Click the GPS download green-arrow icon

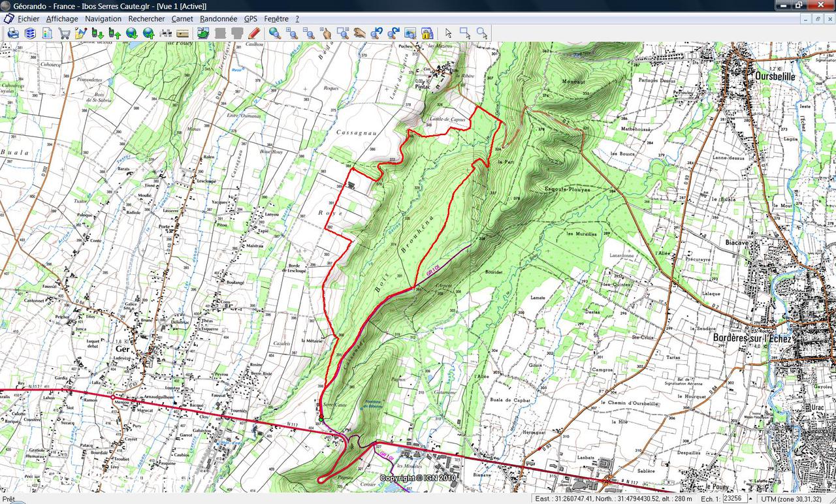97,33
